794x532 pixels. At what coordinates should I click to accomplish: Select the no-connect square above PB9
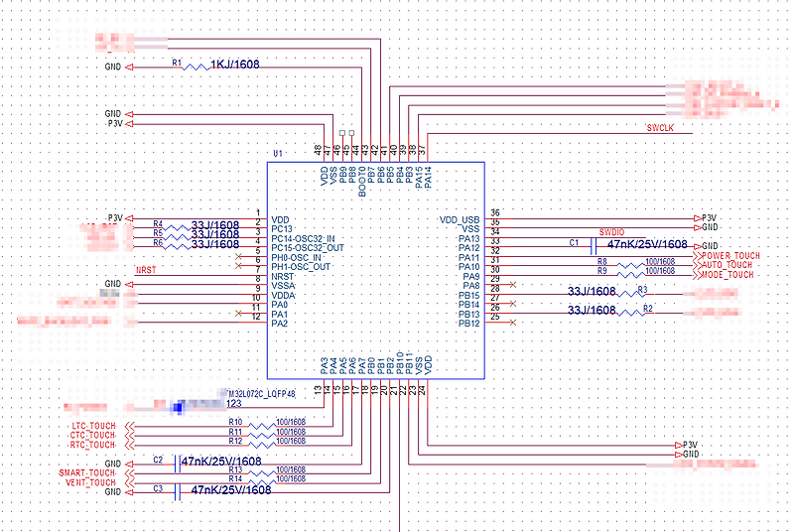pyautogui.click(x=342, y=133)
